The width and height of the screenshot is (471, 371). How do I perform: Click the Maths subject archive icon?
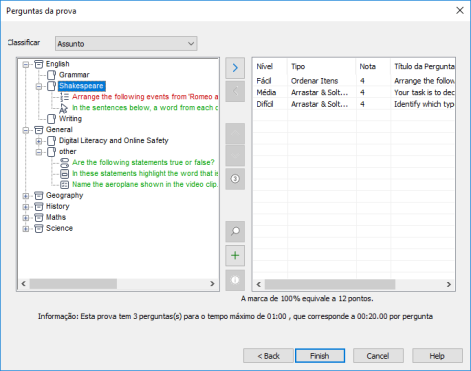click(39, 218)
